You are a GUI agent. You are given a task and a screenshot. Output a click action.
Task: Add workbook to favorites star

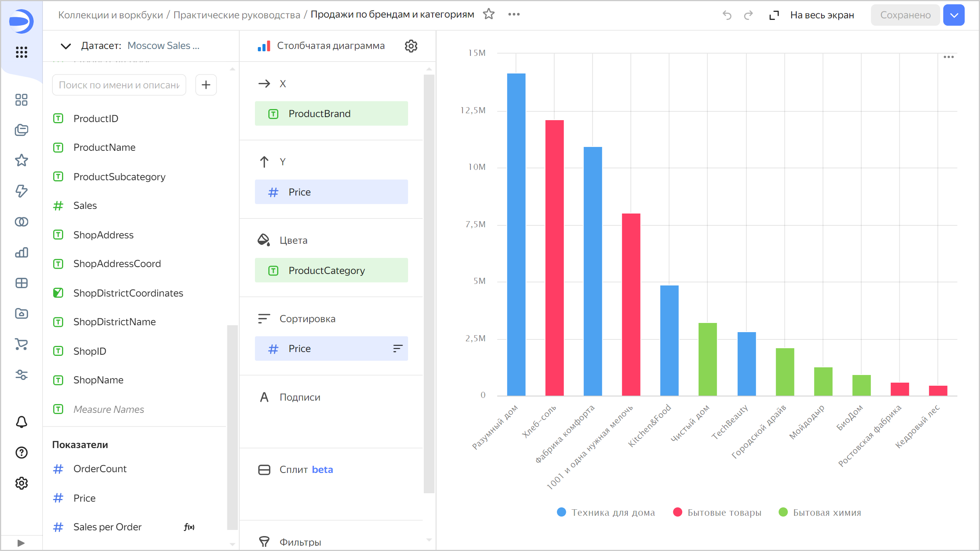(x=488, y=14)
